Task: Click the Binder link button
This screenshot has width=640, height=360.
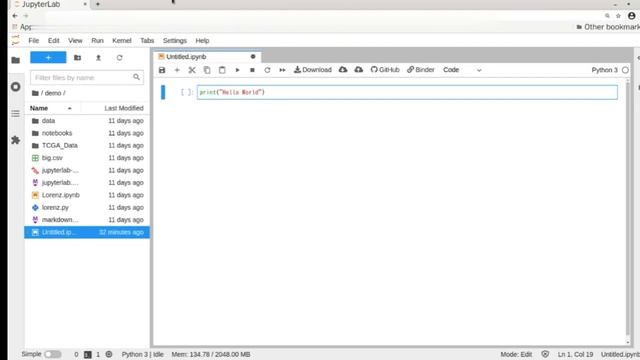Action: point(421,70)
